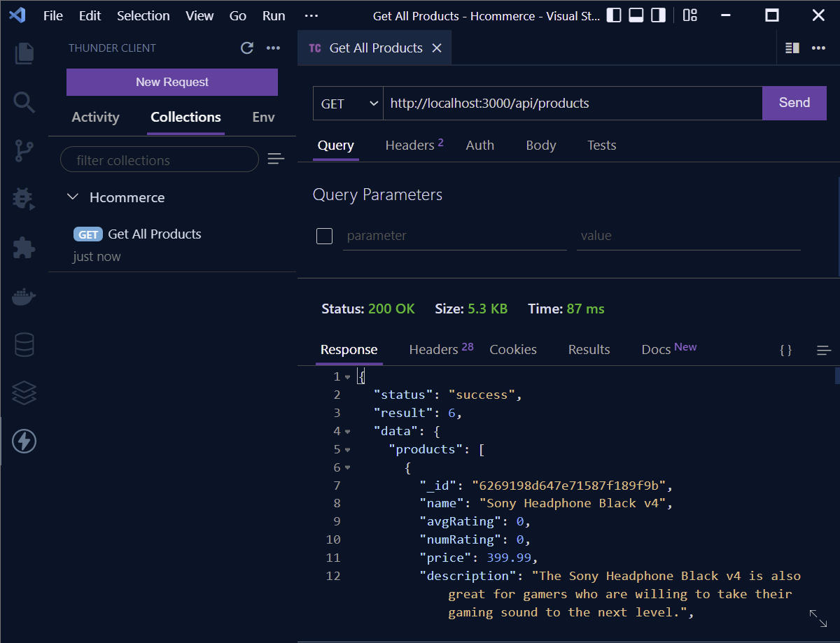Open the Database cylinder icon in activity bar
This screenshot has height=643, width=840.
click(24, 344)
